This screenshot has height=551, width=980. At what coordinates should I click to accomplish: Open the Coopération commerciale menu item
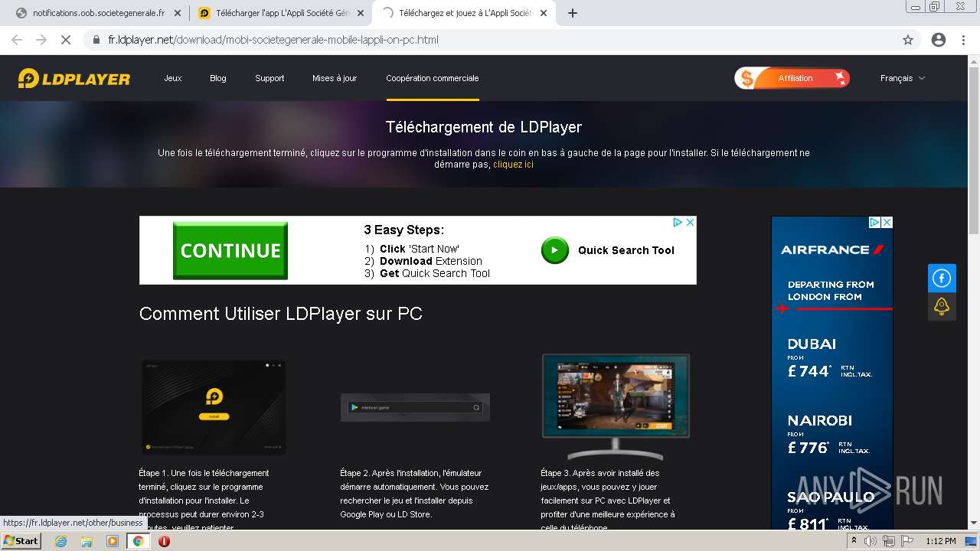click(433, 78)
